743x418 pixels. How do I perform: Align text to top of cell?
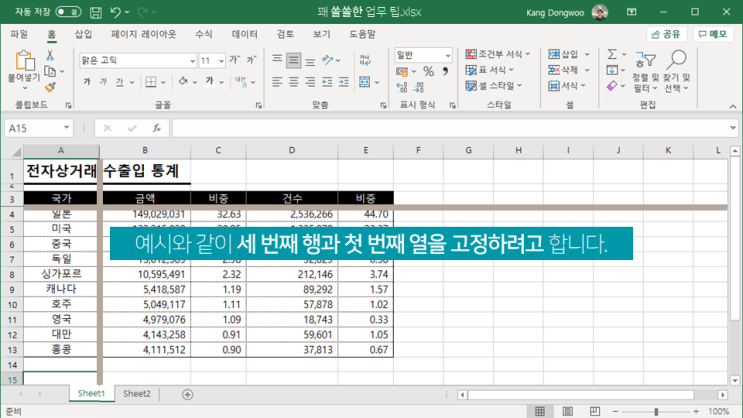coord(277,60)
